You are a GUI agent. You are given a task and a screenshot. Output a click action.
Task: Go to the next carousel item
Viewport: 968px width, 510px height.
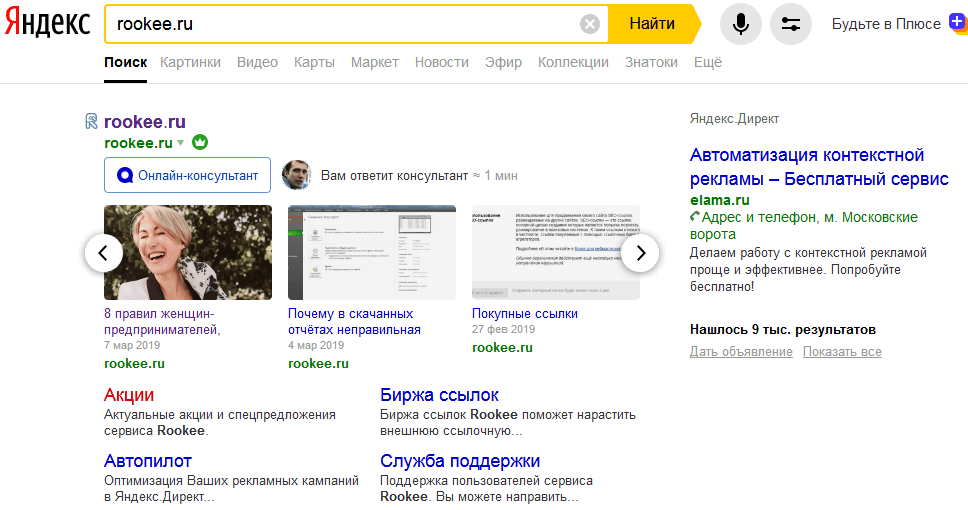(640, 253)
